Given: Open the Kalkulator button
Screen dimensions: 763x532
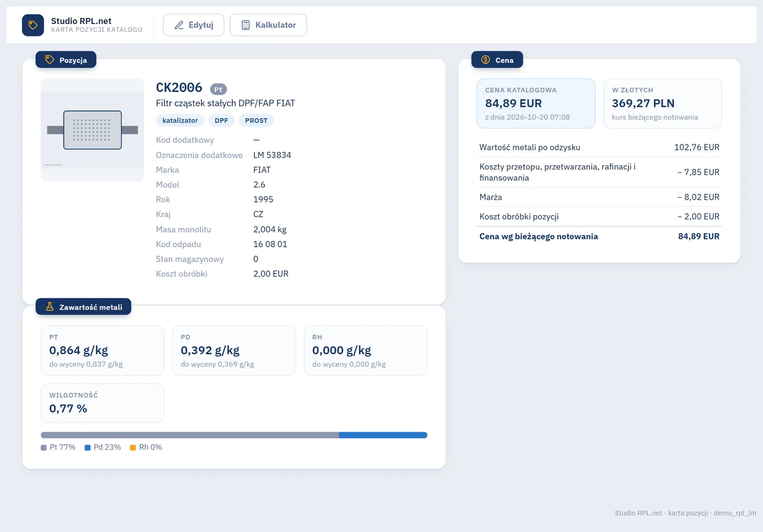Looking at the screenshot, I should tap(268, 25).
